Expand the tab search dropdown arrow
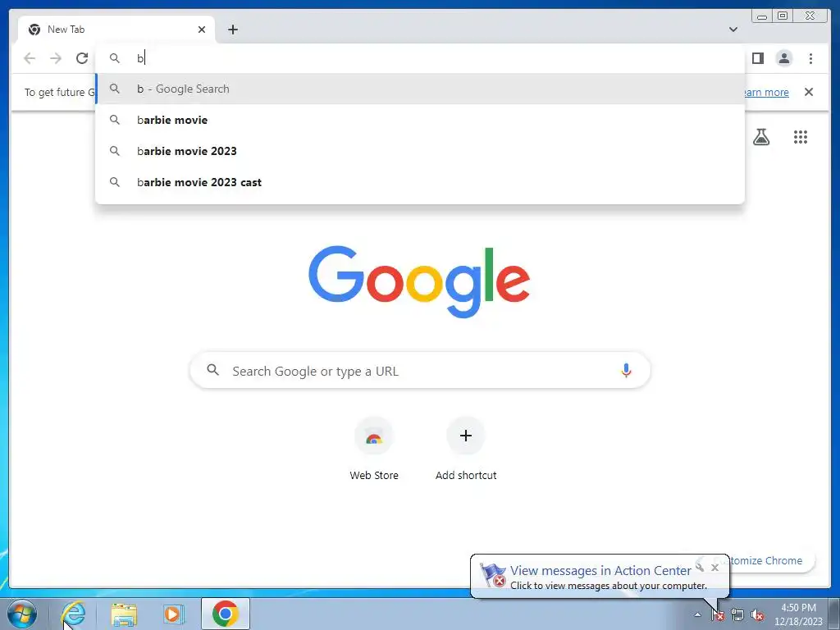Viewport: 840px width, 630px height. pos(733,30)
